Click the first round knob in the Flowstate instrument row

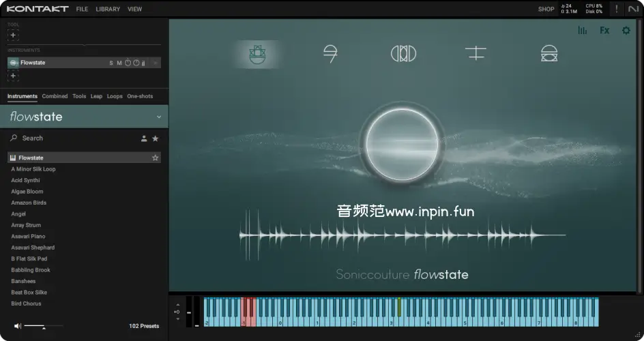click(x=128, y=63)
